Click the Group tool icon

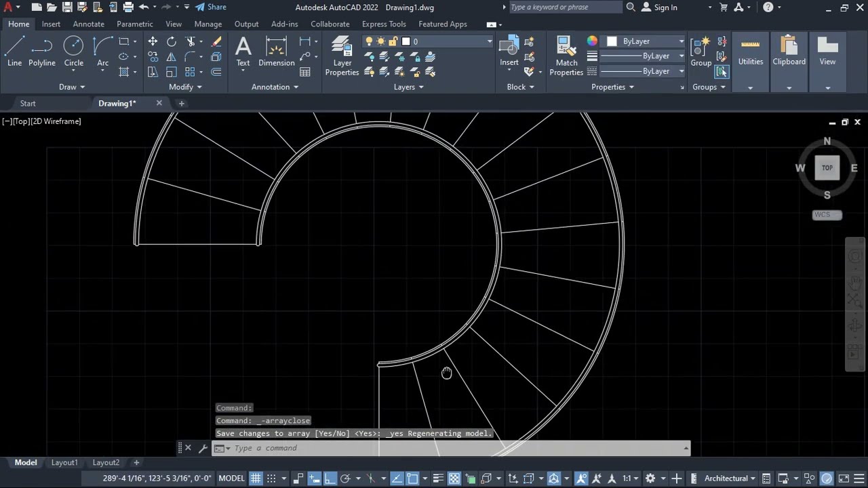click(701, 52)
